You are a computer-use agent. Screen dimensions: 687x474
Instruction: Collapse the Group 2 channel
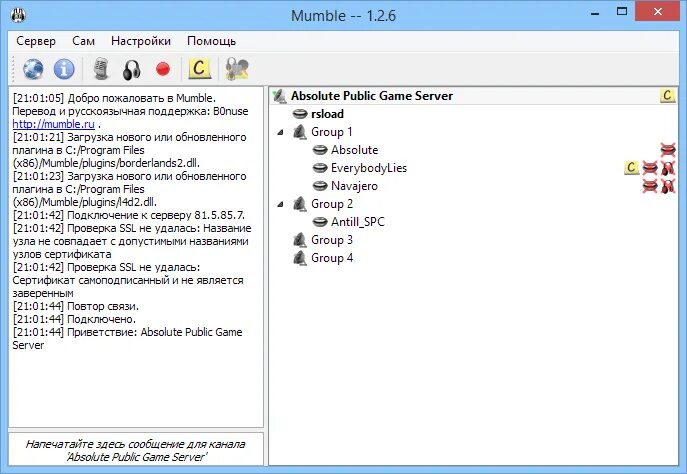click(280, 204)
